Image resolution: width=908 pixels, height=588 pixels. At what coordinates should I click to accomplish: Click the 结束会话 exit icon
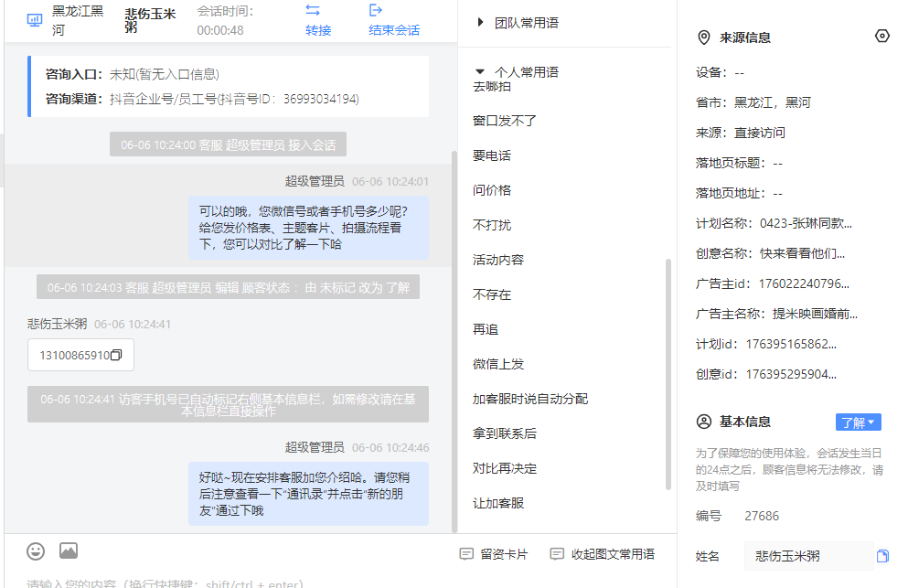click(x=376, y=10)
